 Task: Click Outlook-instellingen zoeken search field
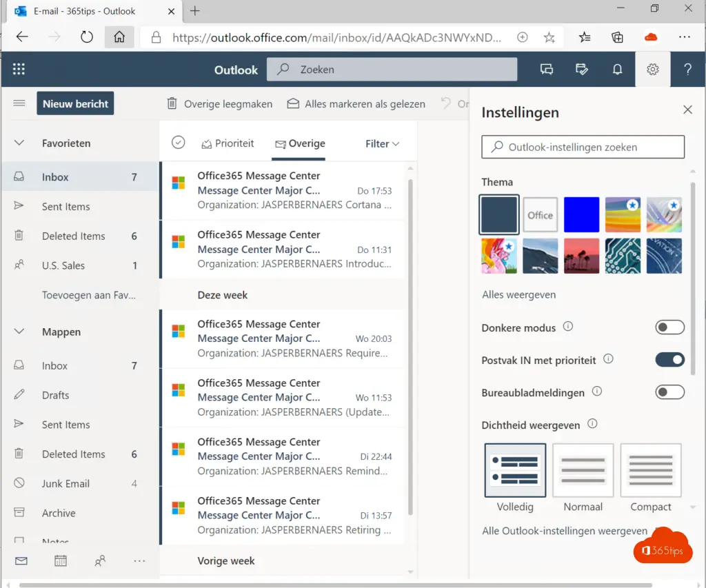point(583,147)
